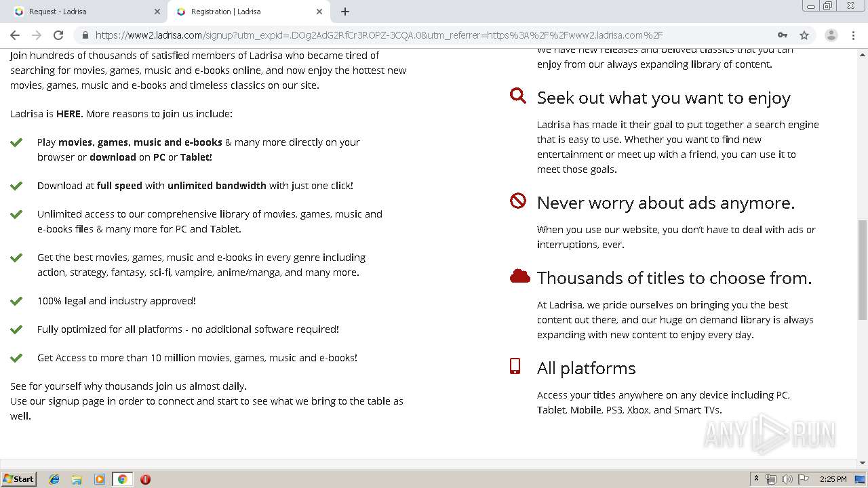This screenshot has width=868, height=488.
Task: Click the All platforms heading
Action: (x=587, y=368)
